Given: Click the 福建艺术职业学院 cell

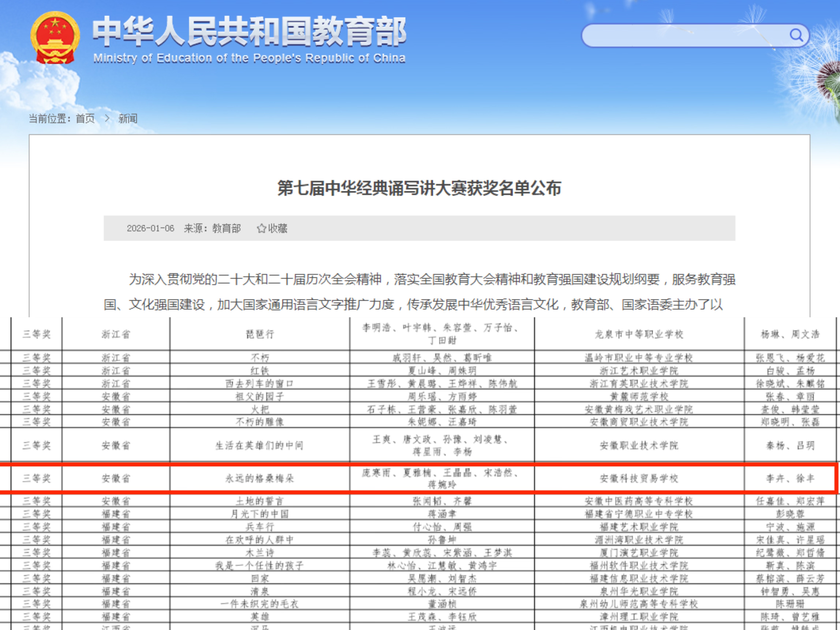Looking at the screenshot, I should click(639, 527).
